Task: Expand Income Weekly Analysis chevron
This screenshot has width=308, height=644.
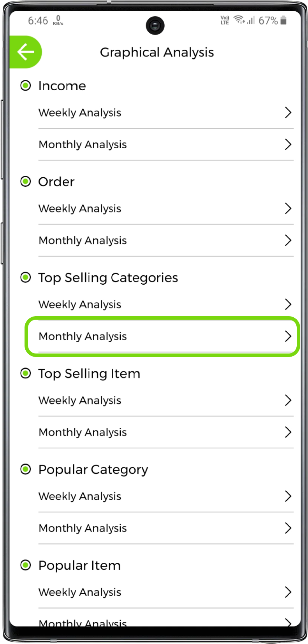Action: [x=288, y=112]
